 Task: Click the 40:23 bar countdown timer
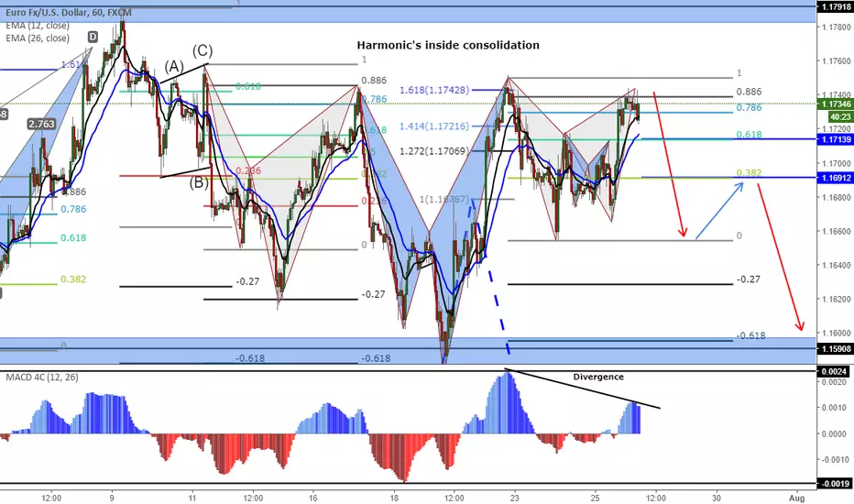[840, 116]
